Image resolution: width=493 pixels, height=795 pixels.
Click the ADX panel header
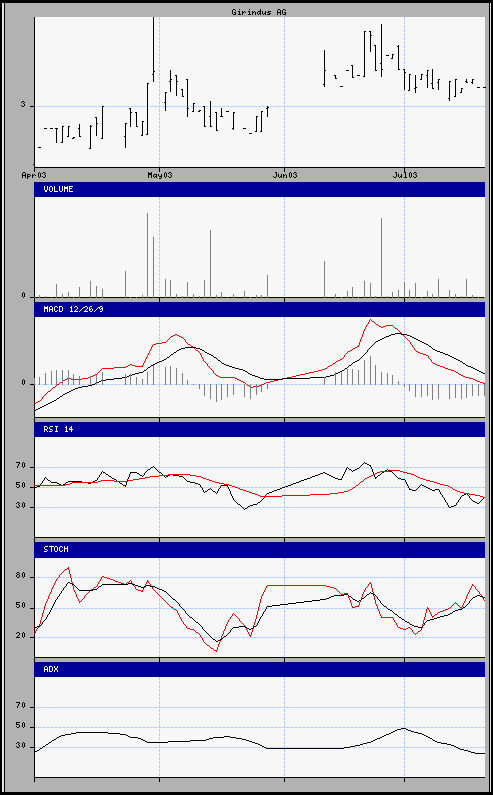tap(260, 669)
